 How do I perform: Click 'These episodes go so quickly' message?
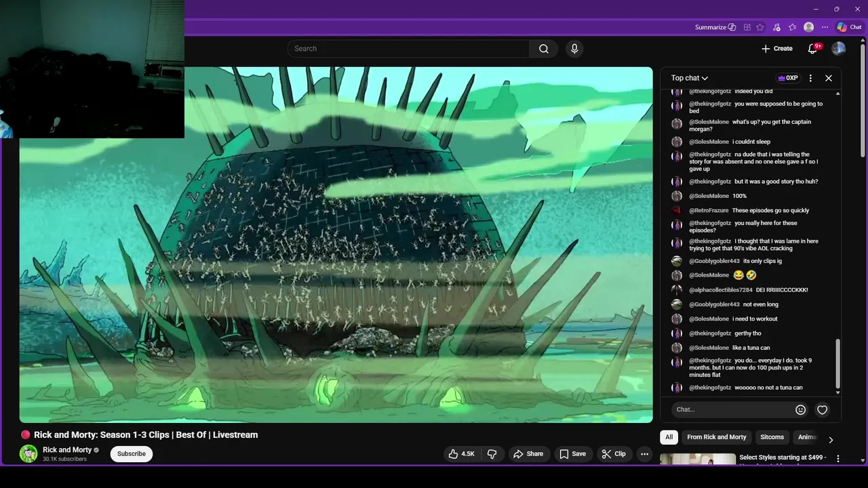(x=770, y=211)
